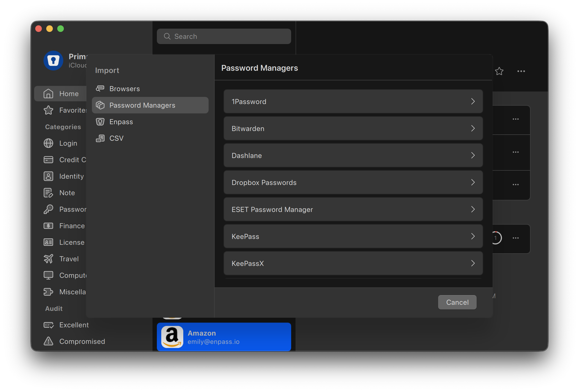Choose Dropbox Passwords as import source

click(x=353, y=183)
